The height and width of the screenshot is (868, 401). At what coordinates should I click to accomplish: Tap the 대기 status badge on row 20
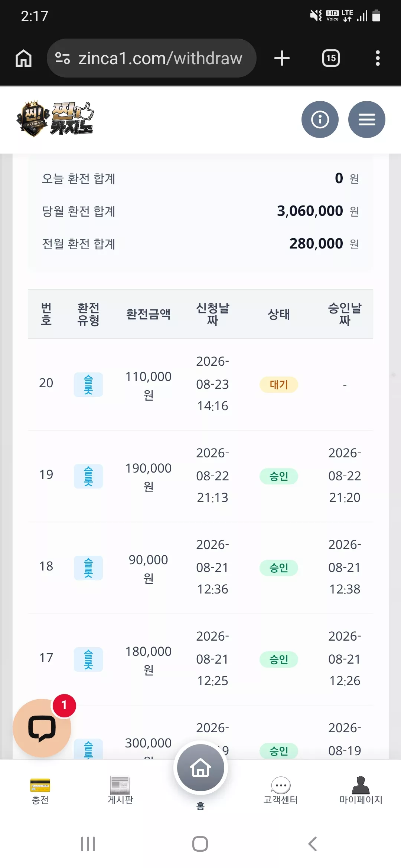tap(278, 385)
